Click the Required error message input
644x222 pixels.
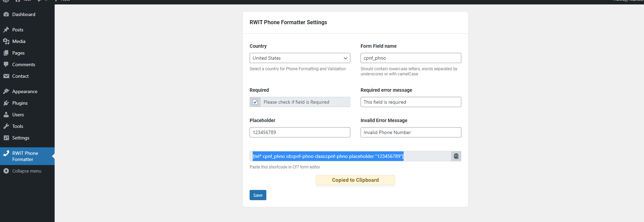pyautogui.click(x=411, y=102)
